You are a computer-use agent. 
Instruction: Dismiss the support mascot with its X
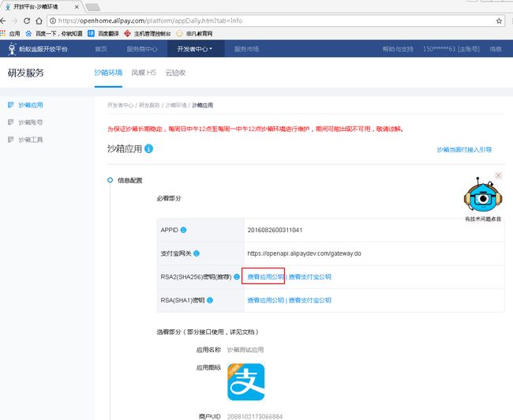498,176
